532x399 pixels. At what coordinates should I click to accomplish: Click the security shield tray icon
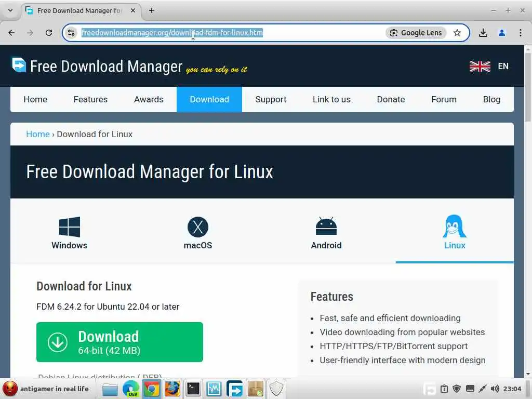click(x=457, y=389)
